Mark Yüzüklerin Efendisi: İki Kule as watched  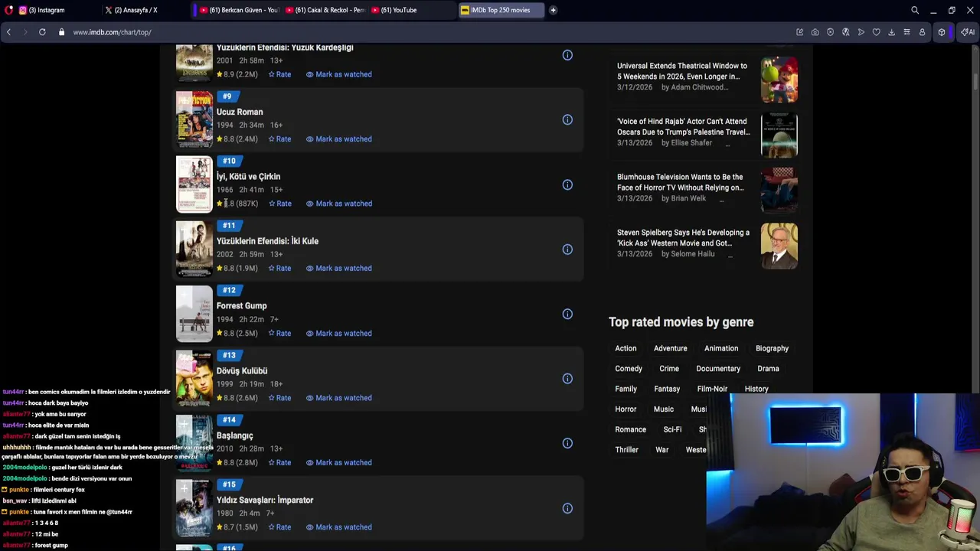pyautogui.click(x=338, y=269)
